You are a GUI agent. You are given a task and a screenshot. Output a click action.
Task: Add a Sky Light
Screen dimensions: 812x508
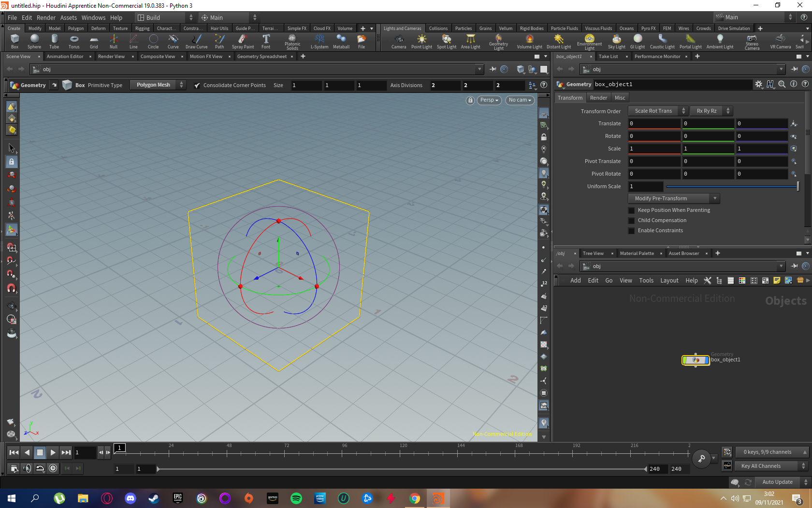coord(616,42)
